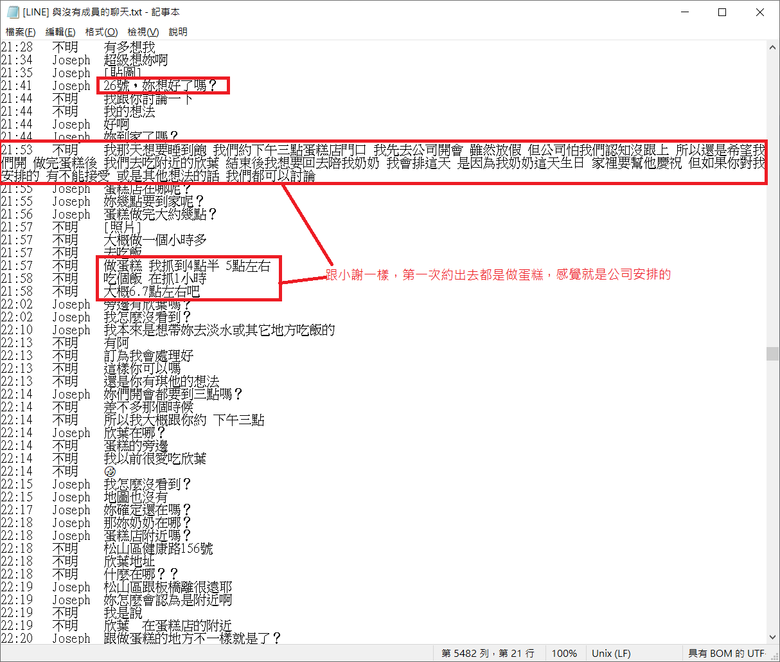
Task: Click the scrollbar up arrow
Action: (x=773, y=48)
